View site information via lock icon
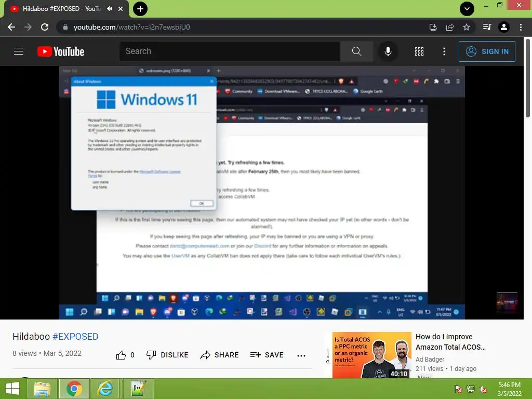The image size is (532, 399). 65,27
